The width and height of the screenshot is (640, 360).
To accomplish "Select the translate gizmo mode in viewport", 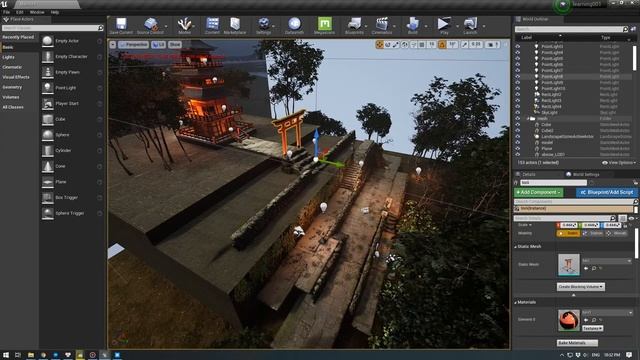I will 379,44.
